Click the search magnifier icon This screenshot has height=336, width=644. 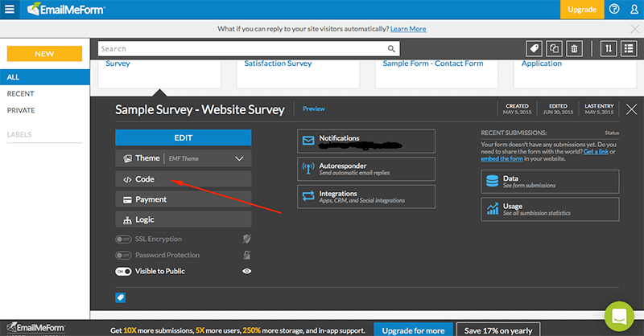(x=391, y=49)
